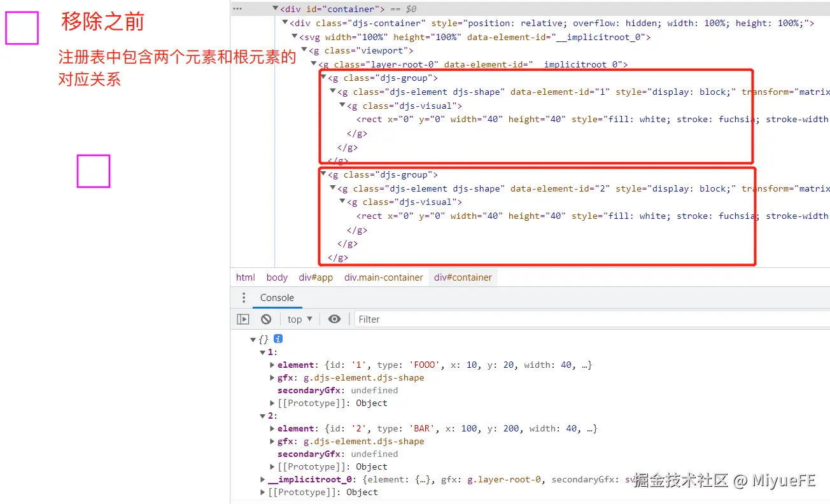The width and height of the screenshot is (830, 504).
Task: Open the 'top' JavaScript context dropdown
Action: point(300,319)
